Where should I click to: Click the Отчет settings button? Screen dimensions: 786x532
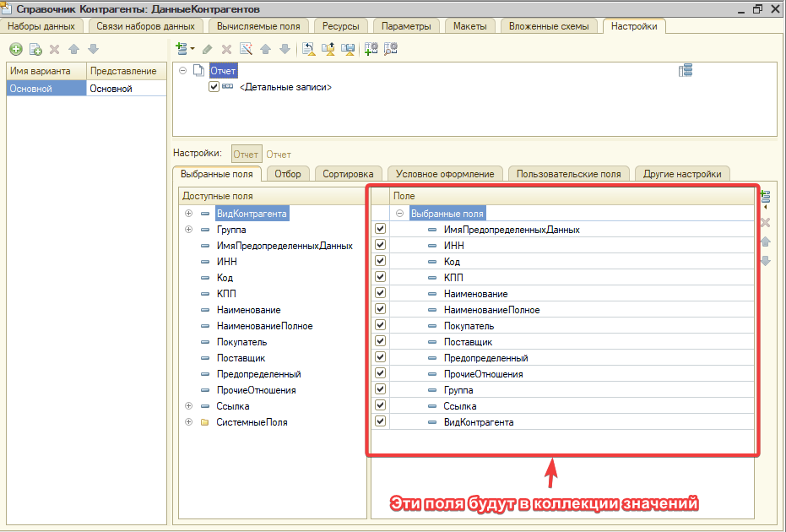coord(247,155)
